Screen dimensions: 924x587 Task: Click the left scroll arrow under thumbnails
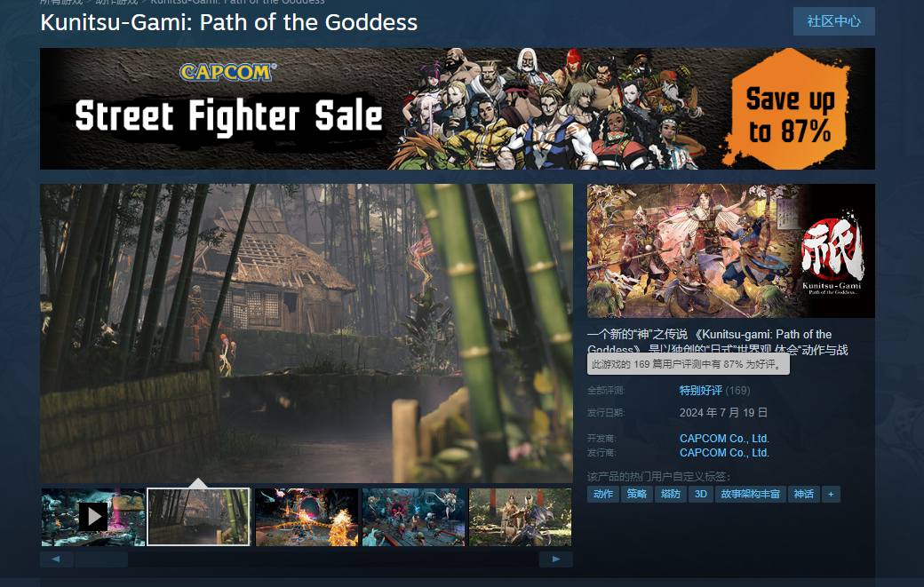(57, 559)
